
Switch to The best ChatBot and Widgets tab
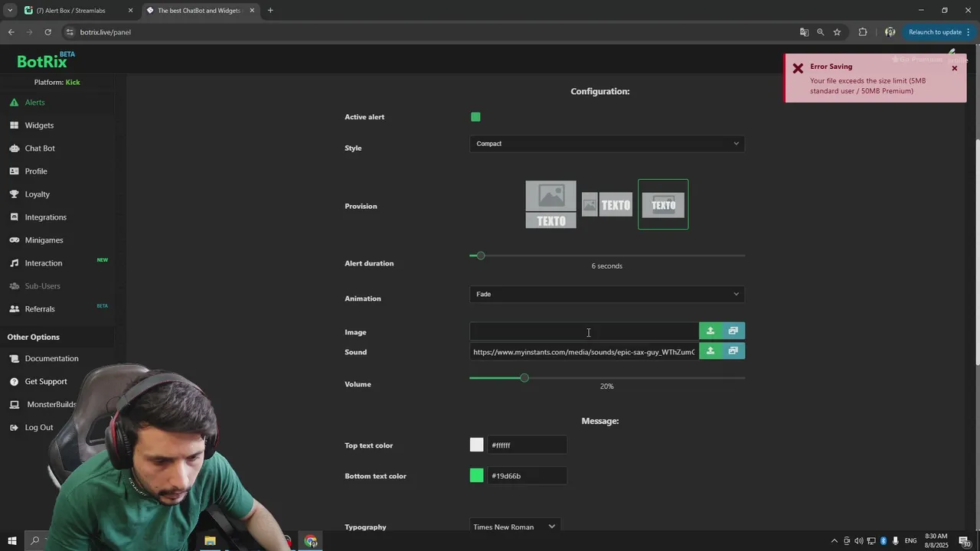tap(201, 11)
